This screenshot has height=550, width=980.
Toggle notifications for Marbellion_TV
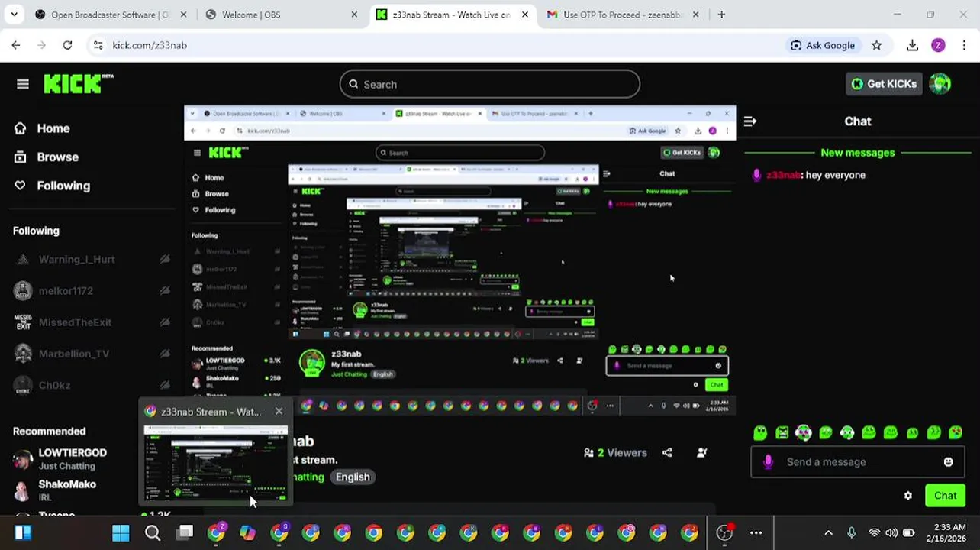(165, 354)
